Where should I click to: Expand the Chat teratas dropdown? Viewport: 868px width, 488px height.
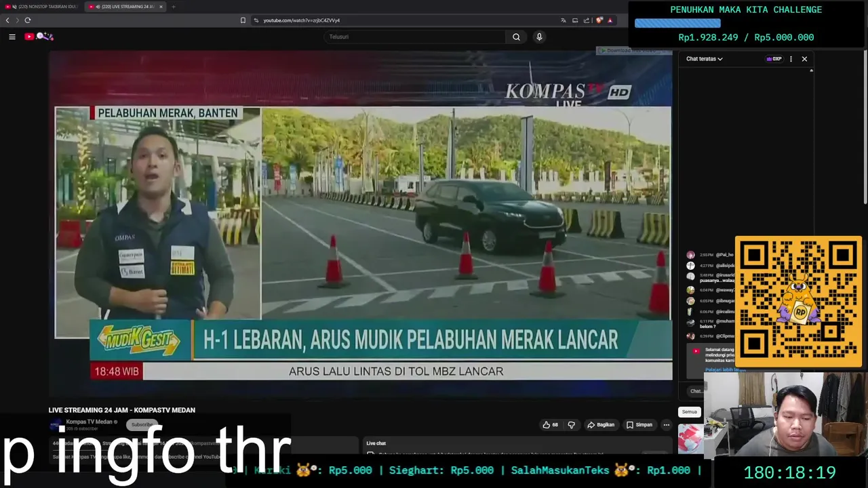click(x=705, y=59)
